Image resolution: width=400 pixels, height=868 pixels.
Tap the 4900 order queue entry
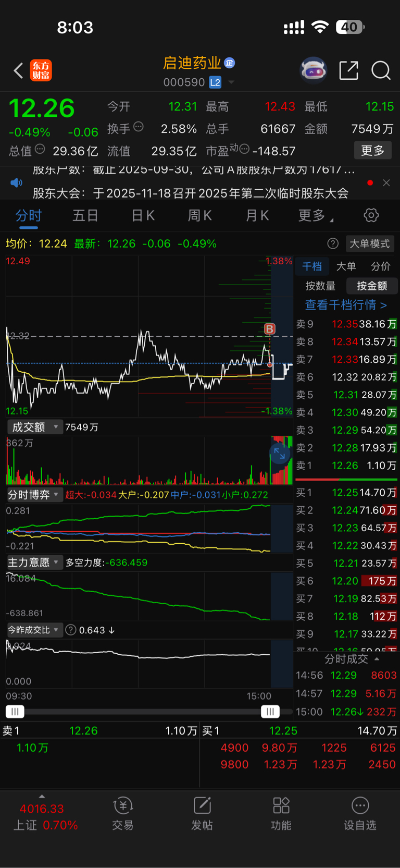[234, 748]
